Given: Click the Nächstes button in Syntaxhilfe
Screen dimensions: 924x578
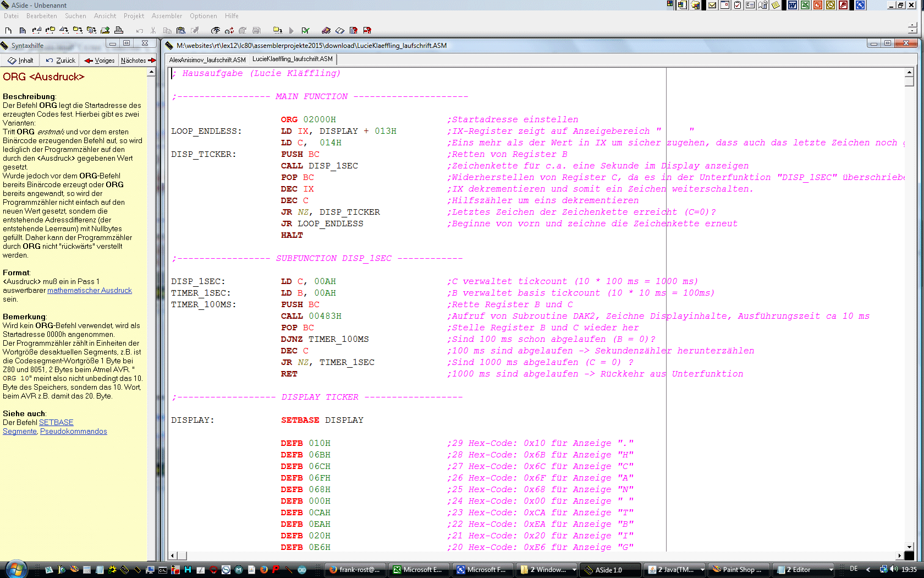Looking at the screenshot, I should [x=138, y=61].
